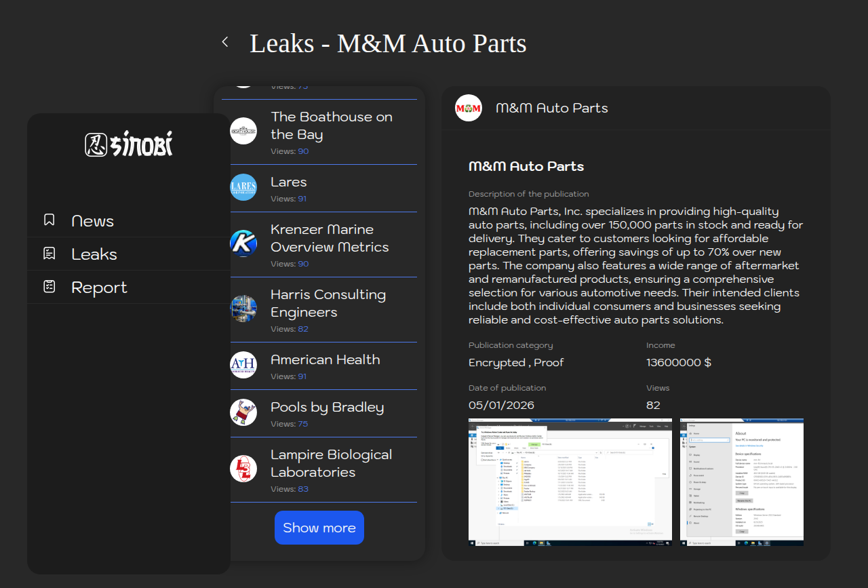Click the Leaks document icon
The height and width of the screenshot is (588, 868).
(x=50, y=254)
